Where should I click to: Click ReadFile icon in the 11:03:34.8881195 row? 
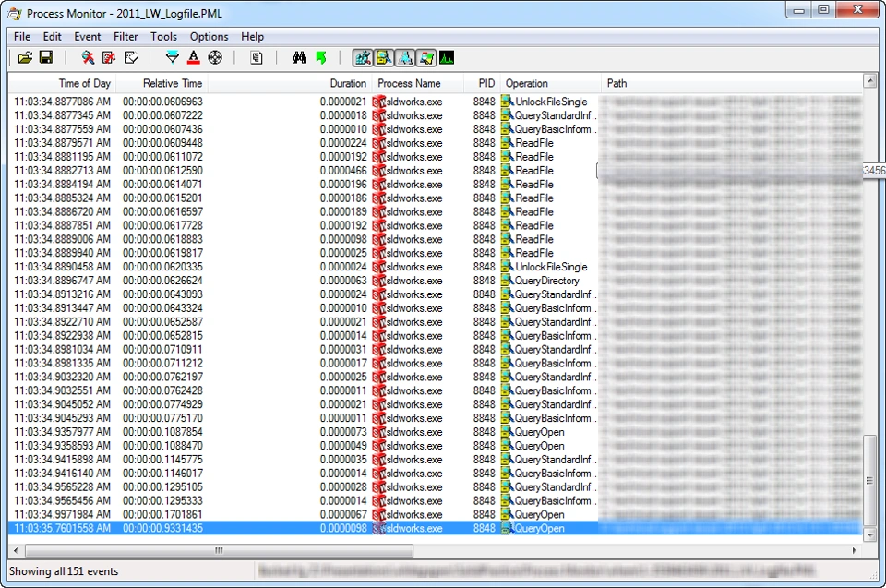pyautogui.click(x=507, y=157)
